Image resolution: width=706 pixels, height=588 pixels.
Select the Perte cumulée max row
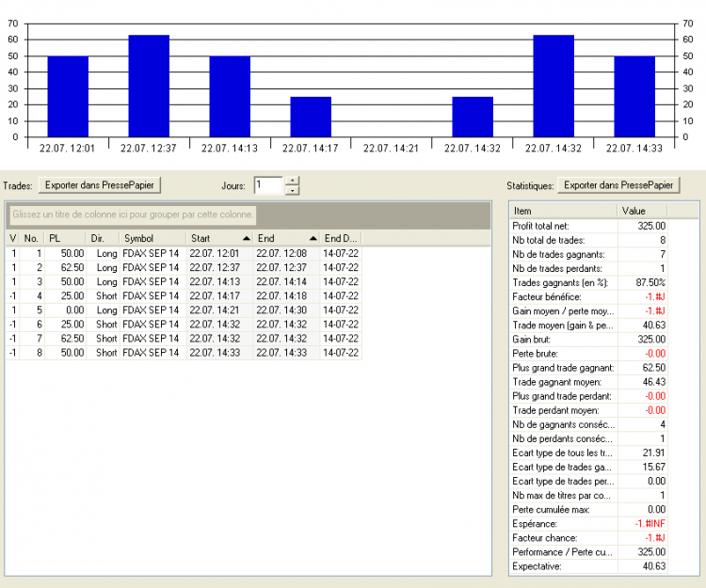[x=588, y=509]
